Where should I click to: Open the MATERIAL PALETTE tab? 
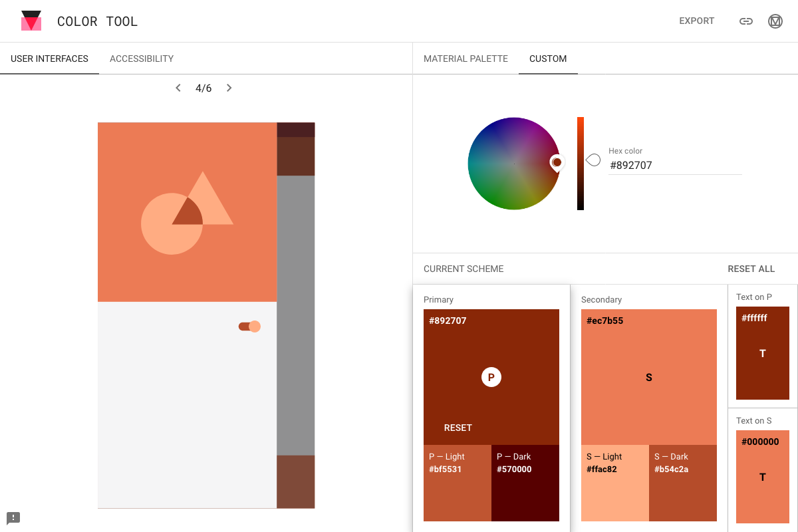click(x=465, y=59)
